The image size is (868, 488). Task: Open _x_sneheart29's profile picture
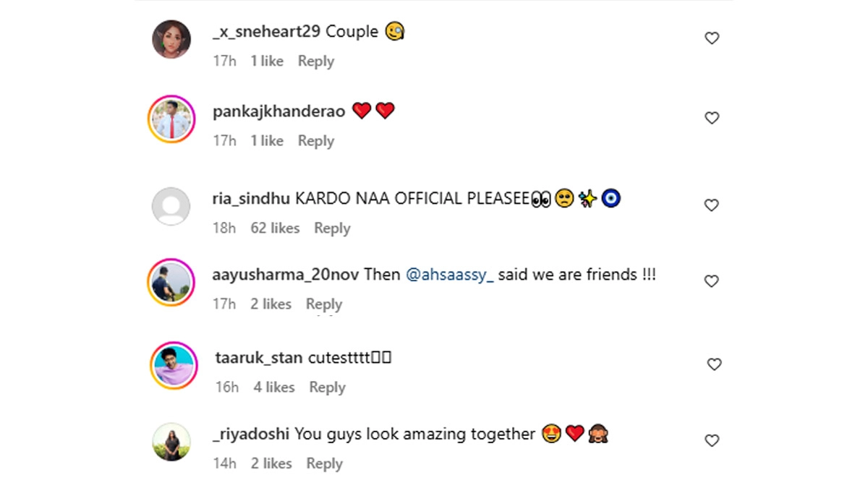pos(171,39)
